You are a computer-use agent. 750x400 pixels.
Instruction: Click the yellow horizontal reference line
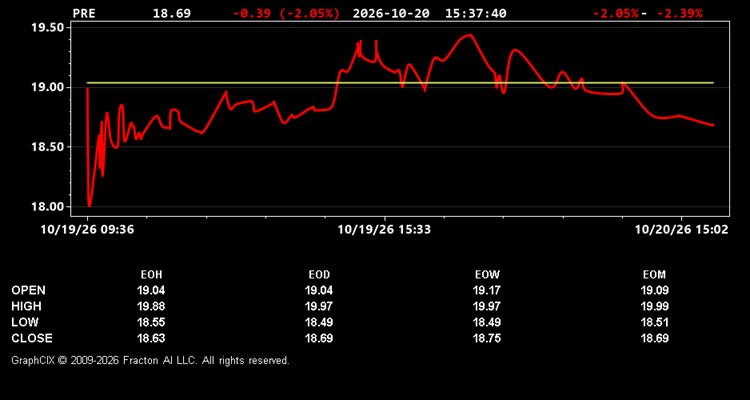pyautogui.click(x=400, y=83)
